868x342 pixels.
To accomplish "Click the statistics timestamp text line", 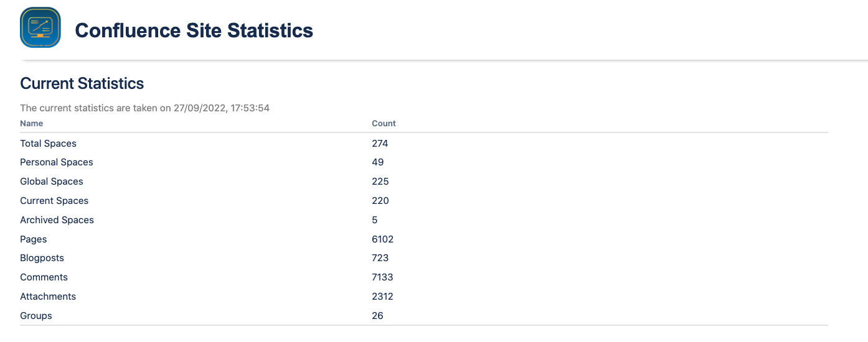I will [x=144, y=108].
